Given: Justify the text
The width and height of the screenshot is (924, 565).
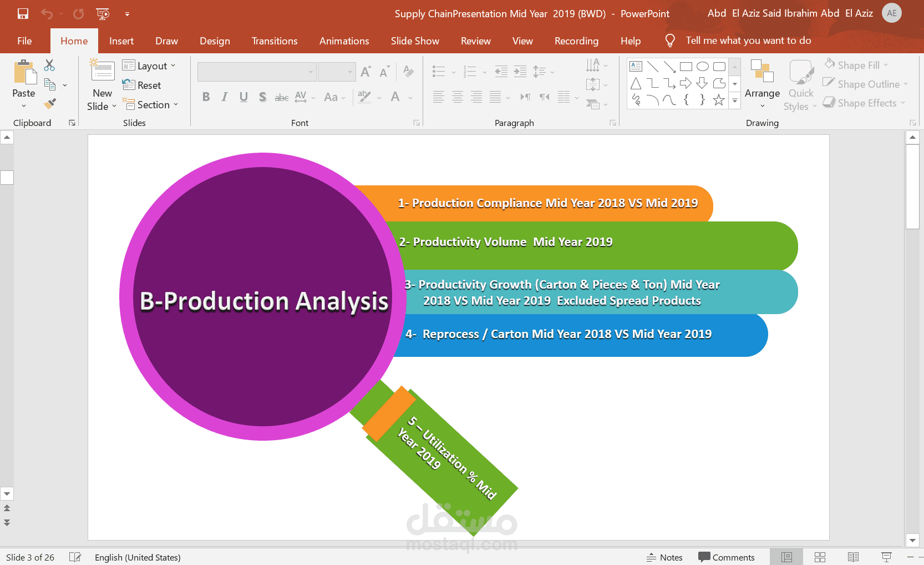Looking at the screenshot, I should [495, 97].
